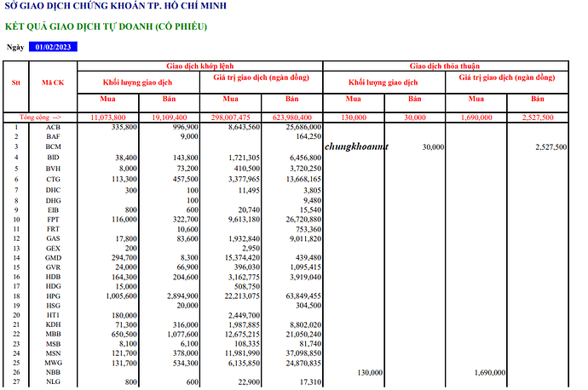Select CTG sell value 13,668,165
Image resolution: width=588 pixels, height=390 pixels.
(x=303, y=180)
